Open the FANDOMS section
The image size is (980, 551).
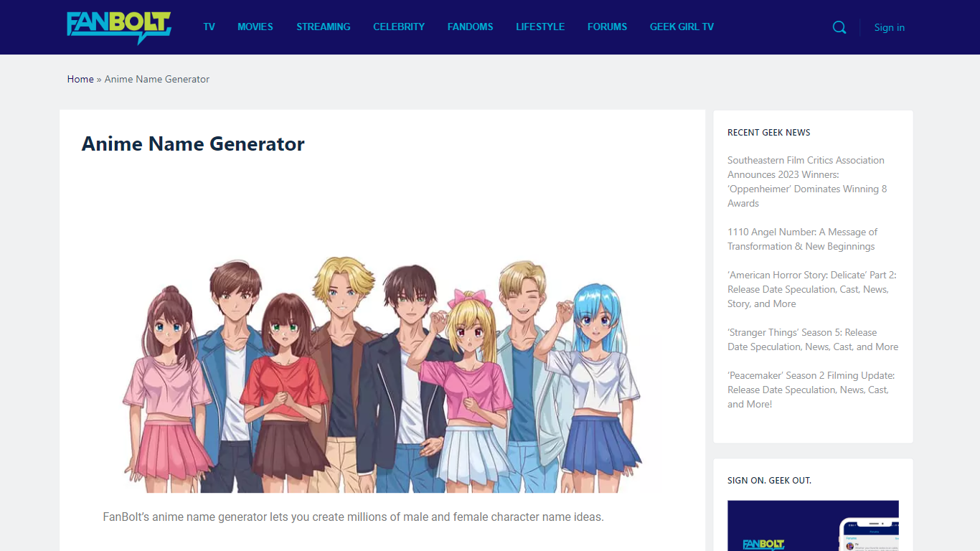click(470, 27)
